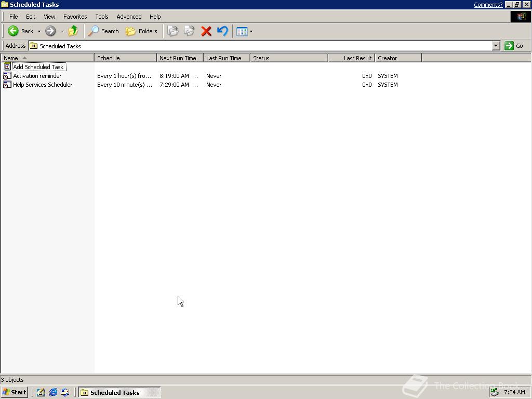This screenshot has height=399, width=532.
Task: Click the Comments? link in title bar
Action: click(x=488, y=5)
